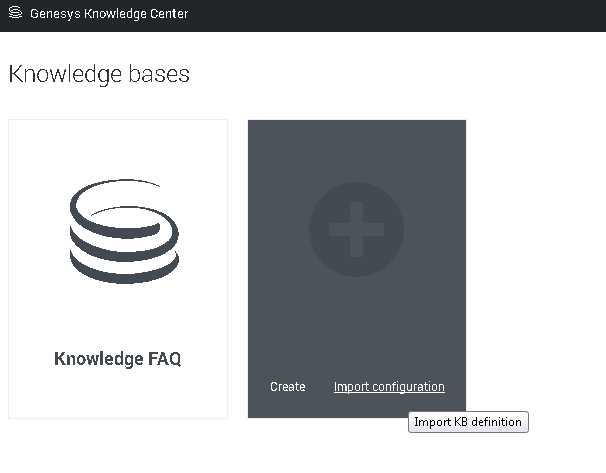Select the Knowledge FAQ title text
Viewport: 606px width, 473px height.
pos(117,359)
